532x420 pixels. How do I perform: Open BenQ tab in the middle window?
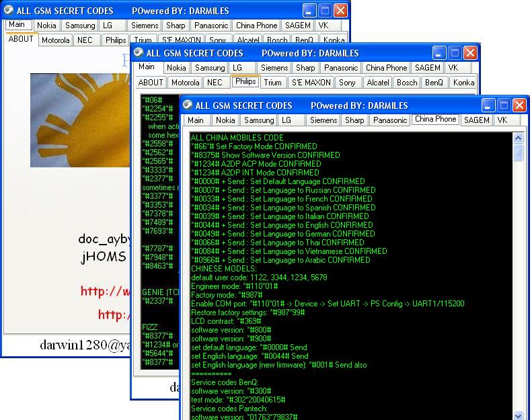[x=434, y=83]
